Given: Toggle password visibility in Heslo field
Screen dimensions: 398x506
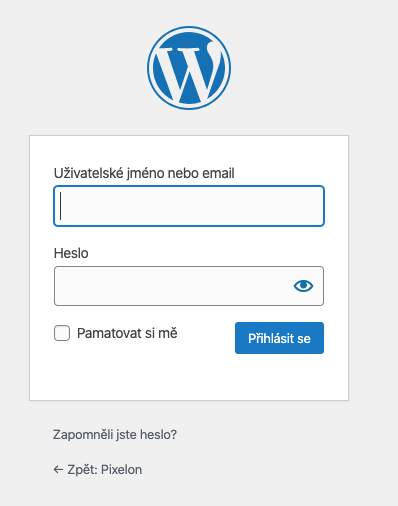Looking at the screenshot, I should tap(303, 286).
